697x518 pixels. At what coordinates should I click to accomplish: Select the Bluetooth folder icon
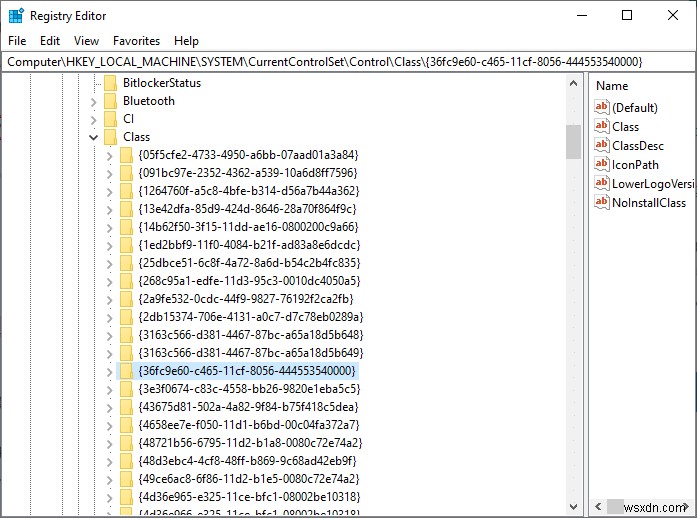(110, 101)
